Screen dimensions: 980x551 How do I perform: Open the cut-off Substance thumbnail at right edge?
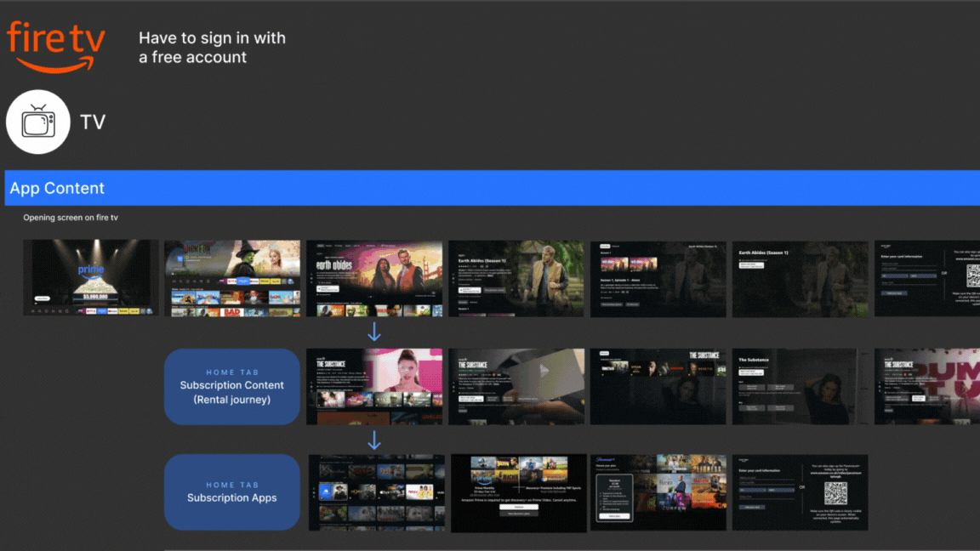[927, 387]
